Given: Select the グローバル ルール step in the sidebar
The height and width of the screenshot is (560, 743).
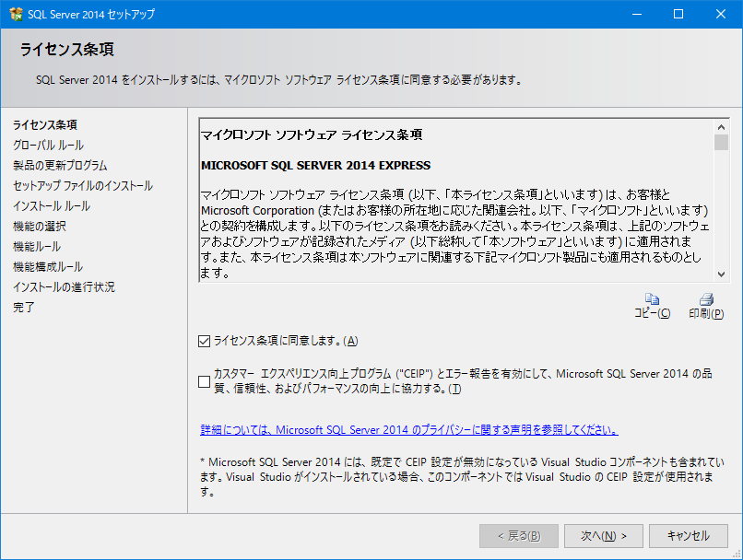Looking at the screenshot, I should click(x=48, y=146).
